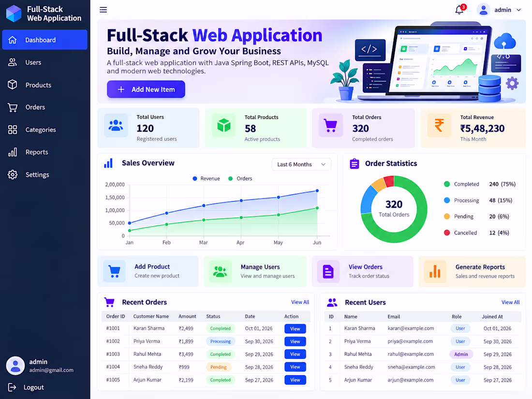Viewport: 532px width, 399px height.
Task: Click the Total Users people icon
Action: 116,126
